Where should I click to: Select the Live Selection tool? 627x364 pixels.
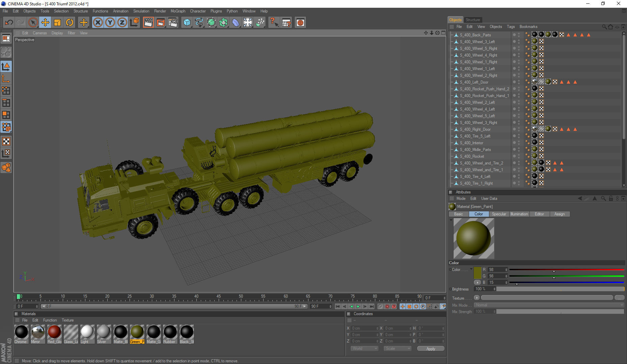point(33,23)
